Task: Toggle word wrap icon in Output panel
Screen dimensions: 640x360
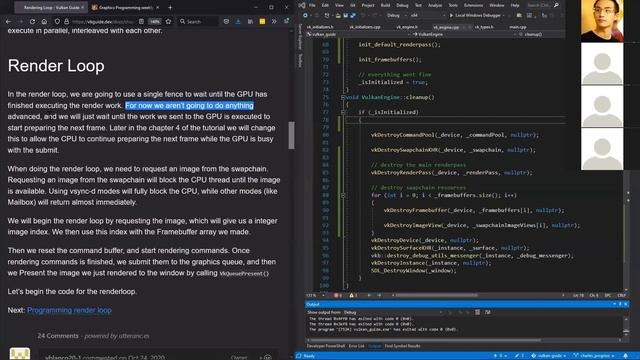Action: [x=487, y=312]
